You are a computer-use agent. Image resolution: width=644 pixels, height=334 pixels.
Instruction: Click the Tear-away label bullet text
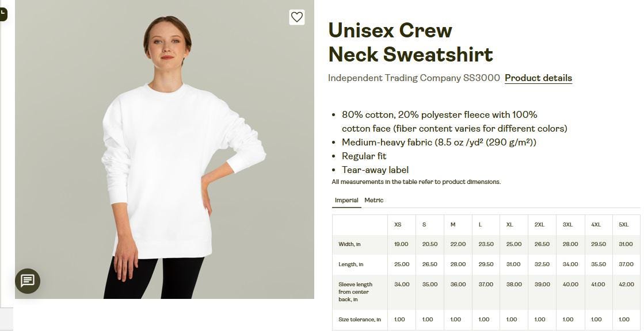point(375,170)
